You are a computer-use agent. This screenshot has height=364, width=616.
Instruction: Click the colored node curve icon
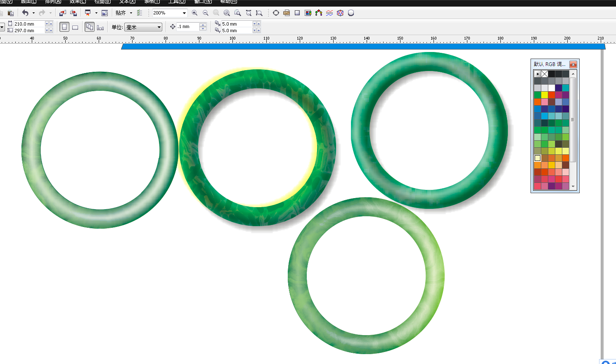point(319,13)
